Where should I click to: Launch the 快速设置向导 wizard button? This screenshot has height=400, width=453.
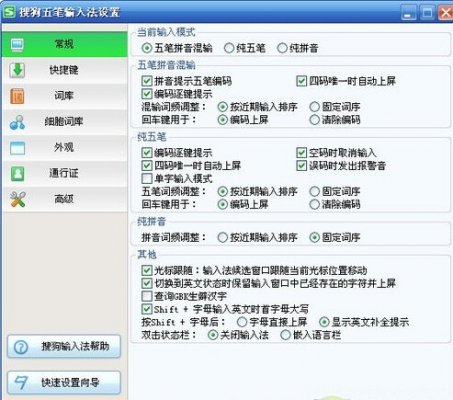tap(64, 382)
